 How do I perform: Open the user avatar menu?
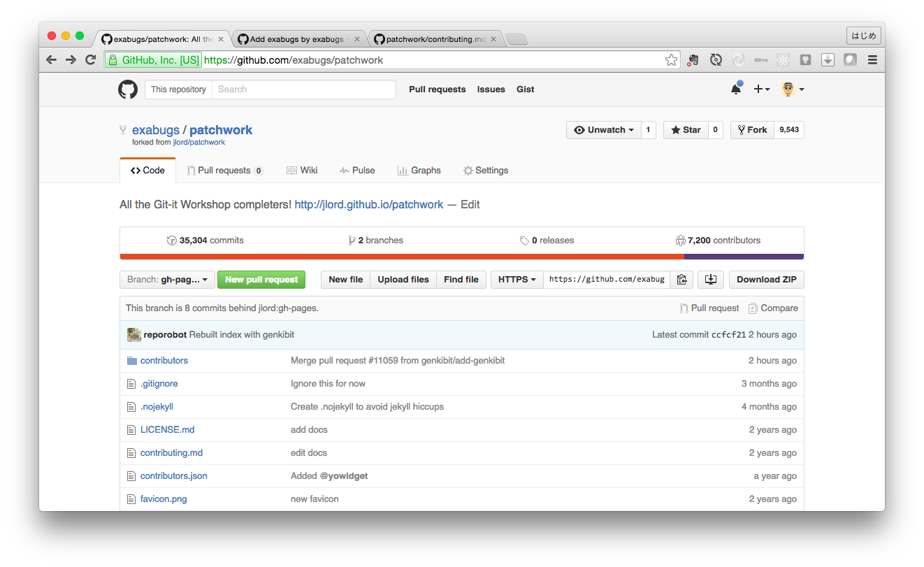tap(793, 89)
